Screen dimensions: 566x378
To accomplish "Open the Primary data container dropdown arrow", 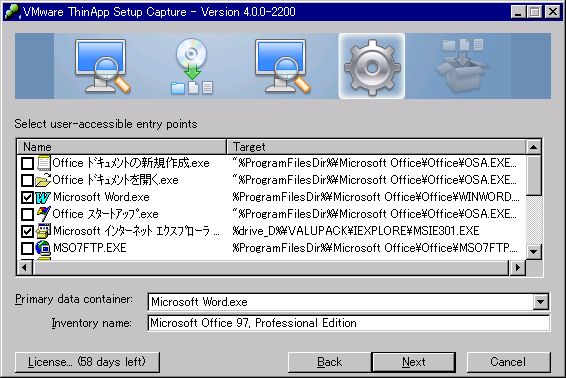I will (x=540, y=302).
